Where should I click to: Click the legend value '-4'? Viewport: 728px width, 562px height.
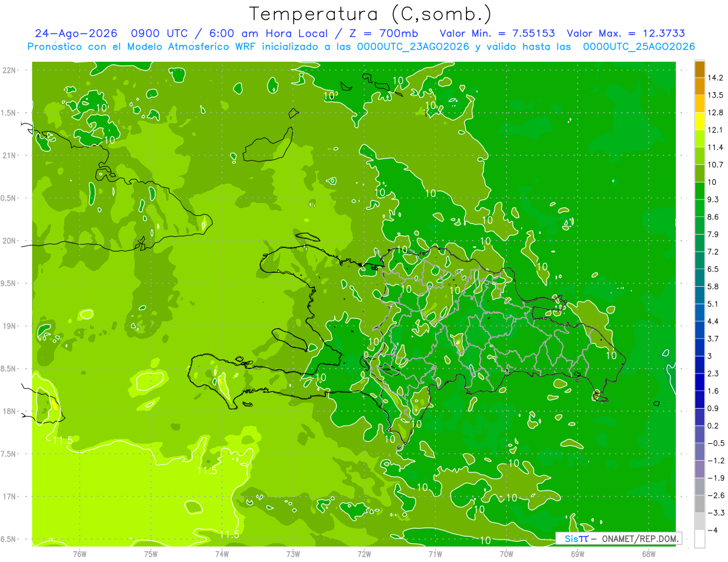coord(713,530)
